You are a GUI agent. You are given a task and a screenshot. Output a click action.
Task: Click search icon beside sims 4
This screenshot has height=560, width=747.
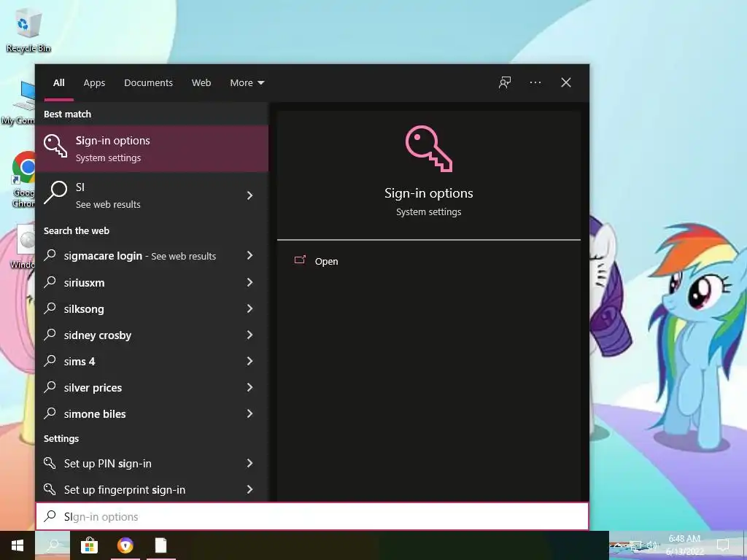pos(50,360)
